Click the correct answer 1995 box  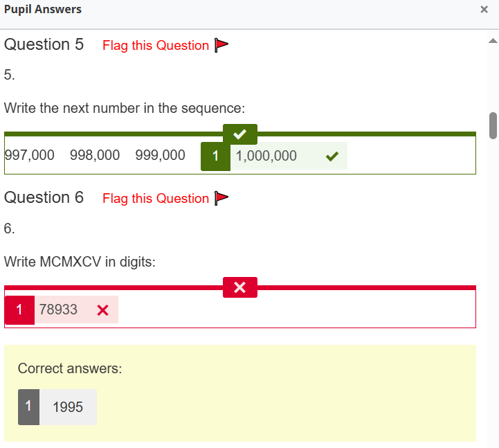click(68, 407)
